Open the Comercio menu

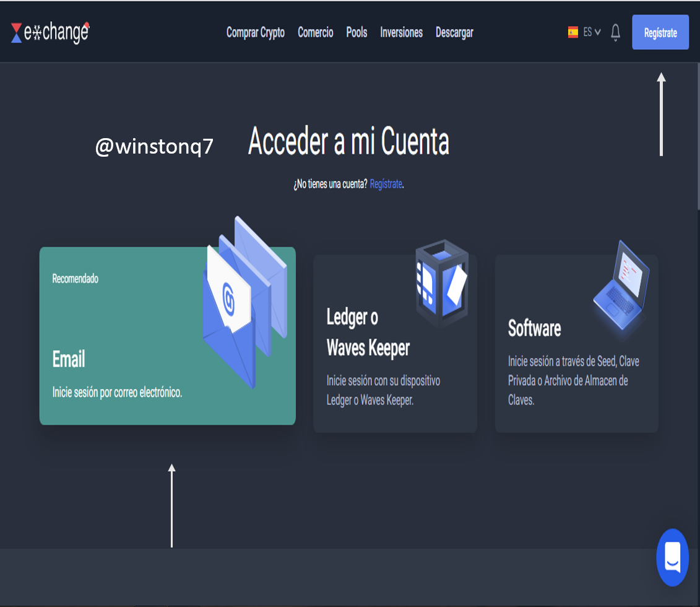[x=315, y=33]
